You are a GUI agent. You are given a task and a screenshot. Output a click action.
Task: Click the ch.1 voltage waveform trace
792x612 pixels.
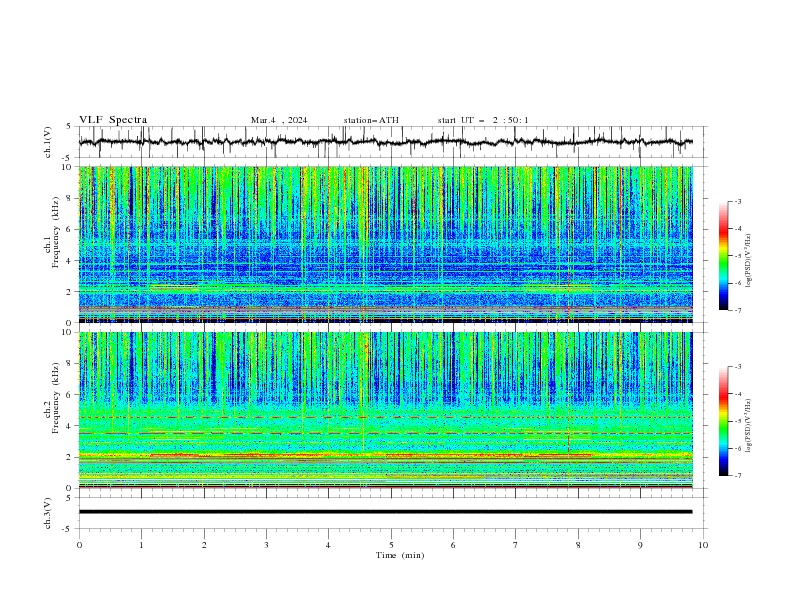coord(386,142)
